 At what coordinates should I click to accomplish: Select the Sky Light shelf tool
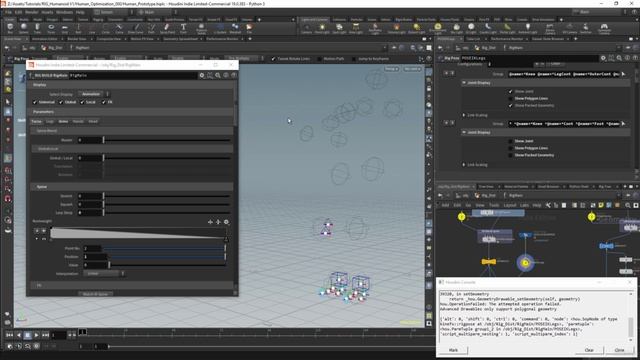(457, 29)
